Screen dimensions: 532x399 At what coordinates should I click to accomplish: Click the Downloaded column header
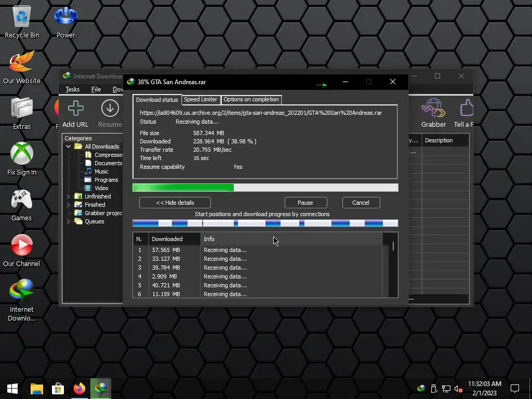pos(175,239)
